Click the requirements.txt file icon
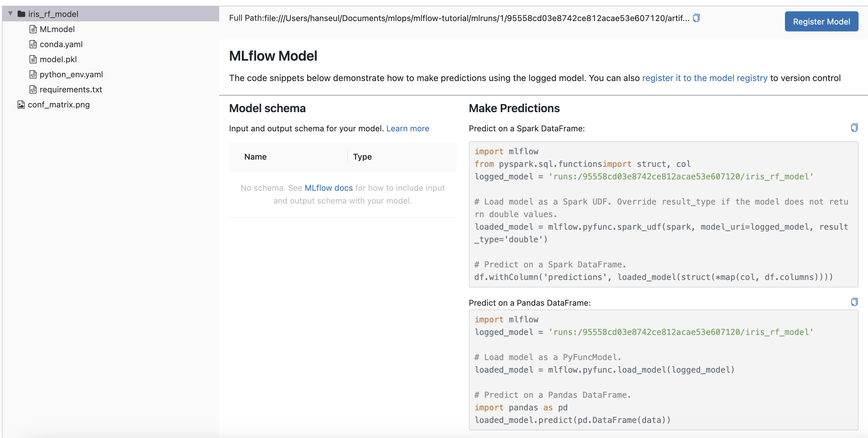The height and width of the screenshot is (438, 868). (33, 90)
